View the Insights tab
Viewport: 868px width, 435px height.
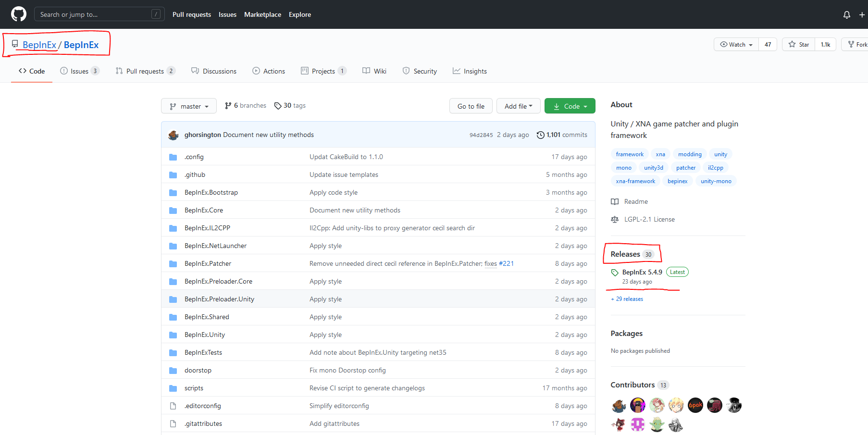pos(470,71)
